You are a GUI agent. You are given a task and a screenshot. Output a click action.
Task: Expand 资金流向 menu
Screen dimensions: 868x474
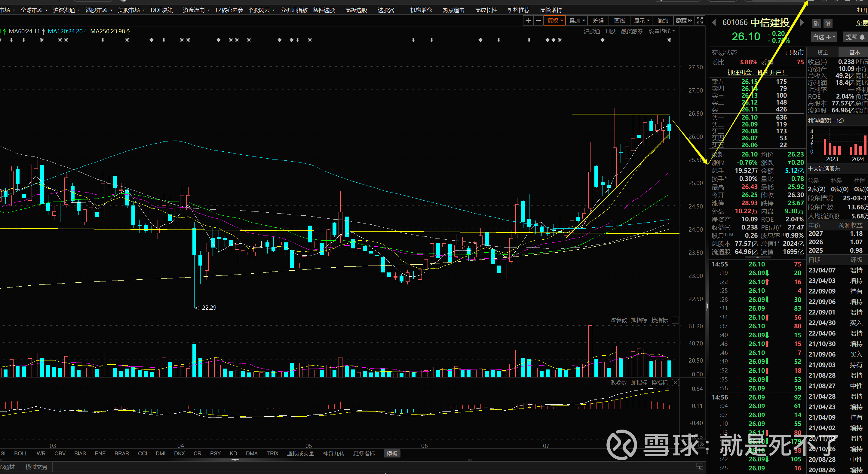click(196, 10)
